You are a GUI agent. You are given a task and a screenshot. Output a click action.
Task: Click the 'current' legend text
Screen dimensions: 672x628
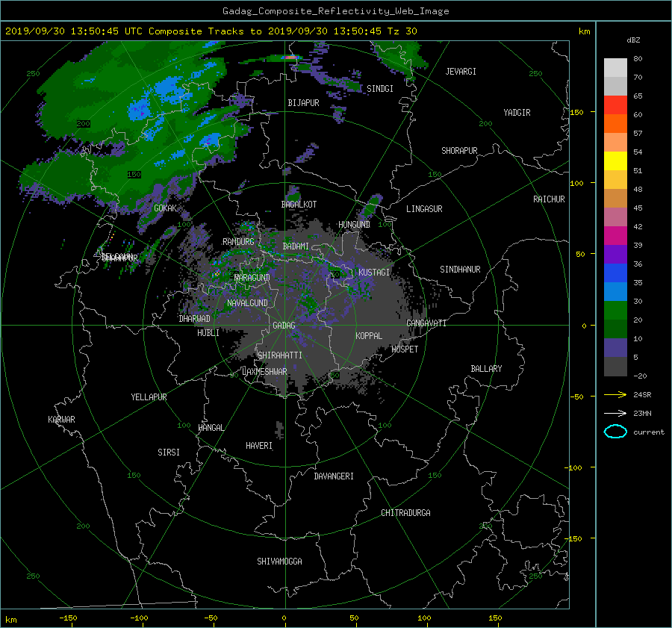click(x=649, y=432)
